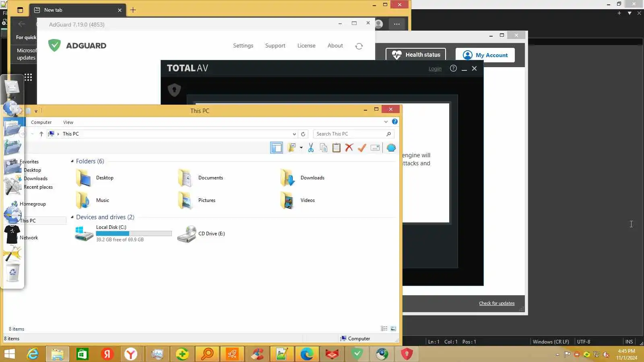Click the AdGuard refresh/update icon

pos(359,46)
